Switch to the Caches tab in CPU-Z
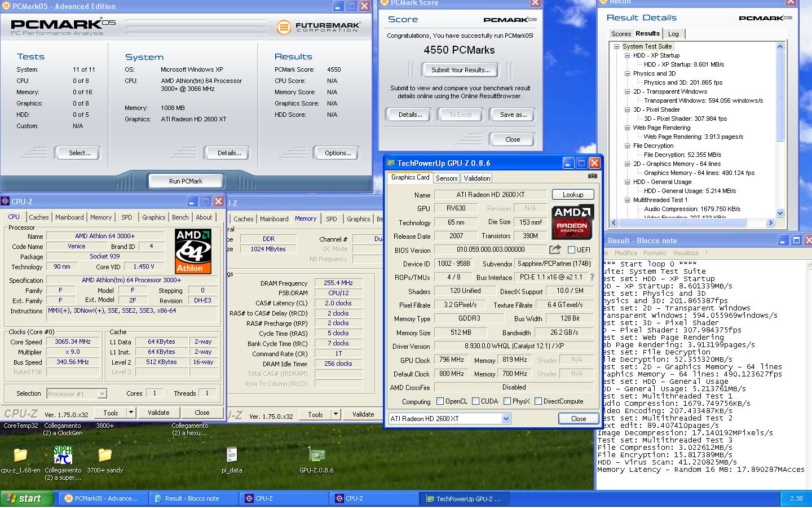This screenshot has height=508, width=812. [x=39, y=217]
